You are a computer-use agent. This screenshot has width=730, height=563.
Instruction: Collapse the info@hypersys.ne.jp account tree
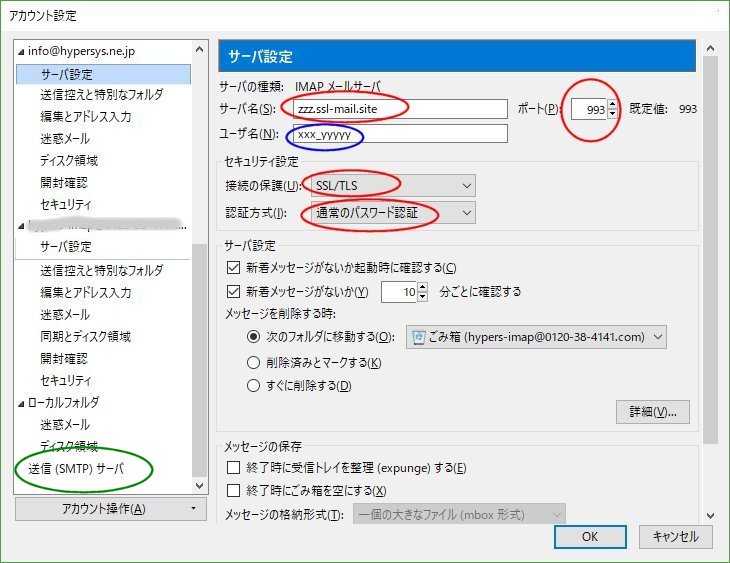21,51
